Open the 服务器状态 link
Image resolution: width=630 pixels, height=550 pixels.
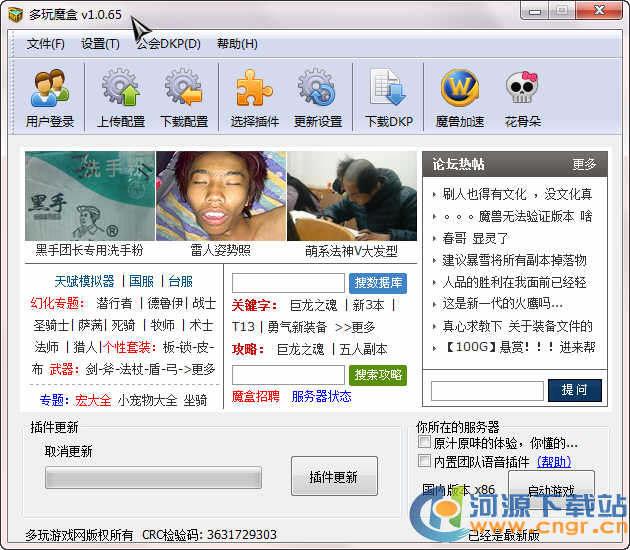(321, 397)
